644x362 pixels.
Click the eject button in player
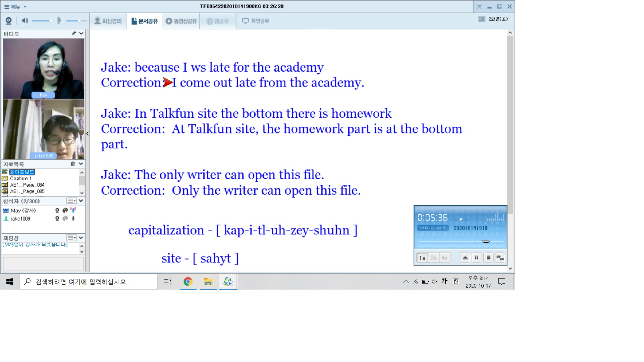point(465,258)
